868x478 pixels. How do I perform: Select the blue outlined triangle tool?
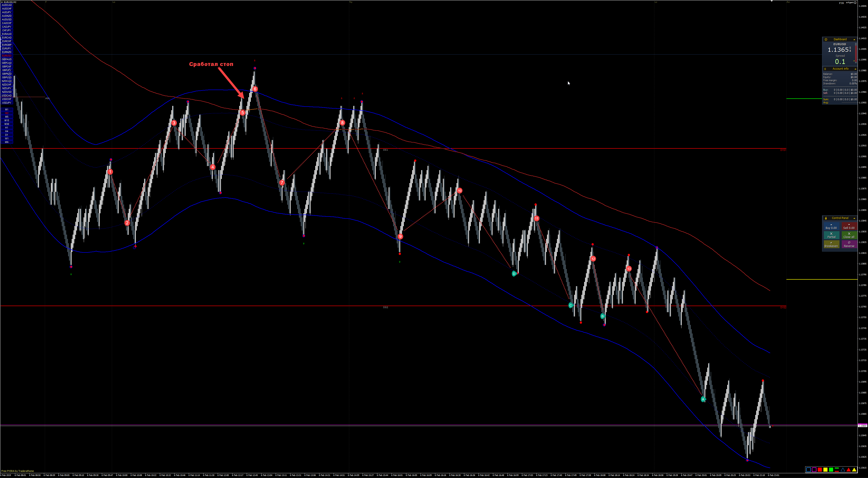tap(843, 470)
